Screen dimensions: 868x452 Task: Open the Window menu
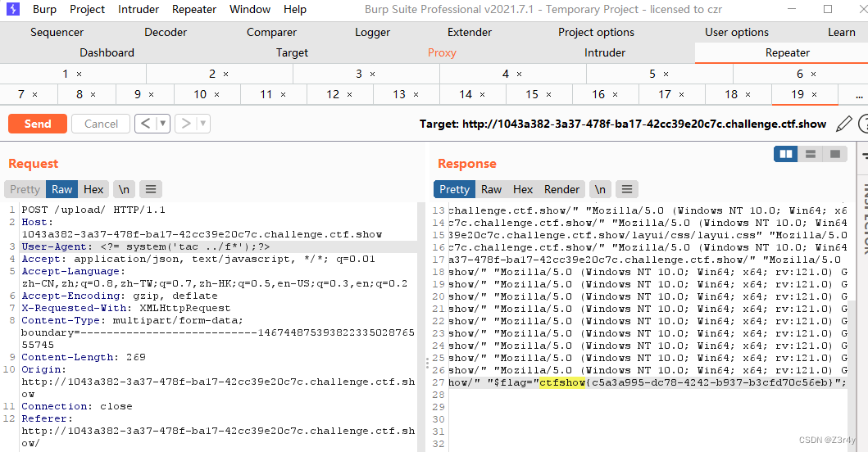[250, 9]
